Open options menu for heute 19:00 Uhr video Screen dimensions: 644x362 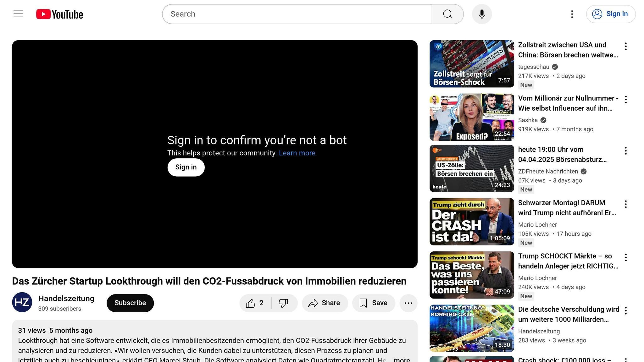[x=626, y=151]
